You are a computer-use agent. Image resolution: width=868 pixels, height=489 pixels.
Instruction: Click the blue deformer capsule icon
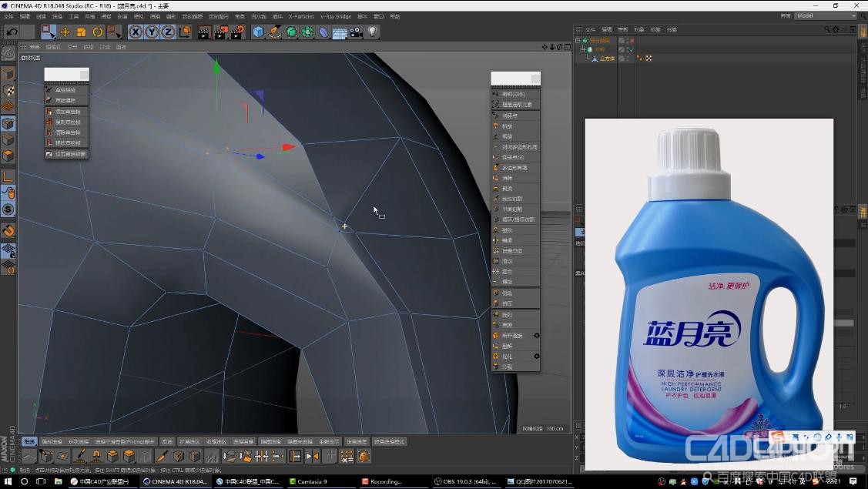click(x=323, y=32)
